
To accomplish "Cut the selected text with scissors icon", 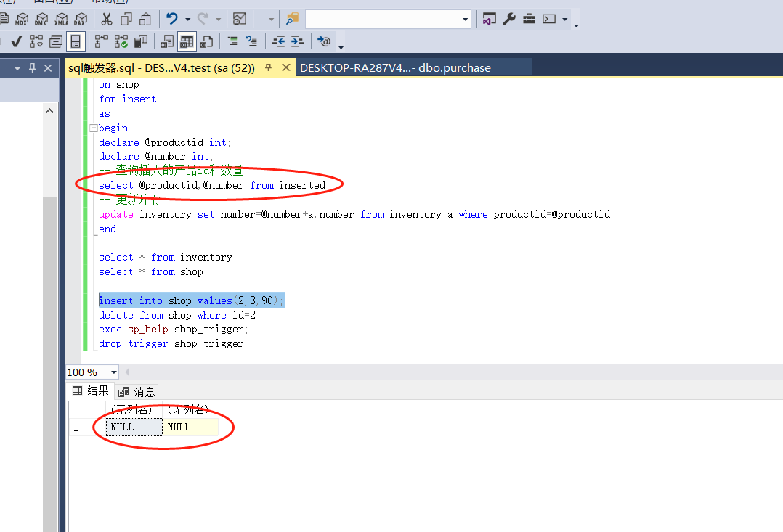I will click(x=106, y=20).
